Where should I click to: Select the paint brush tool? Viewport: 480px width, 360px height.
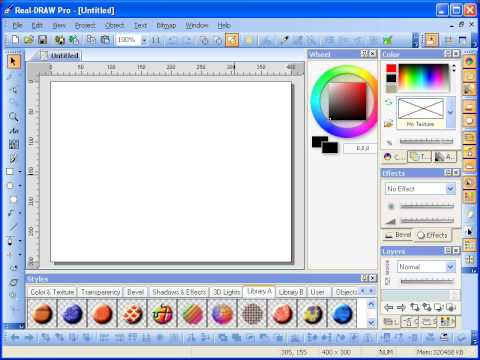[x=13, y=158]
